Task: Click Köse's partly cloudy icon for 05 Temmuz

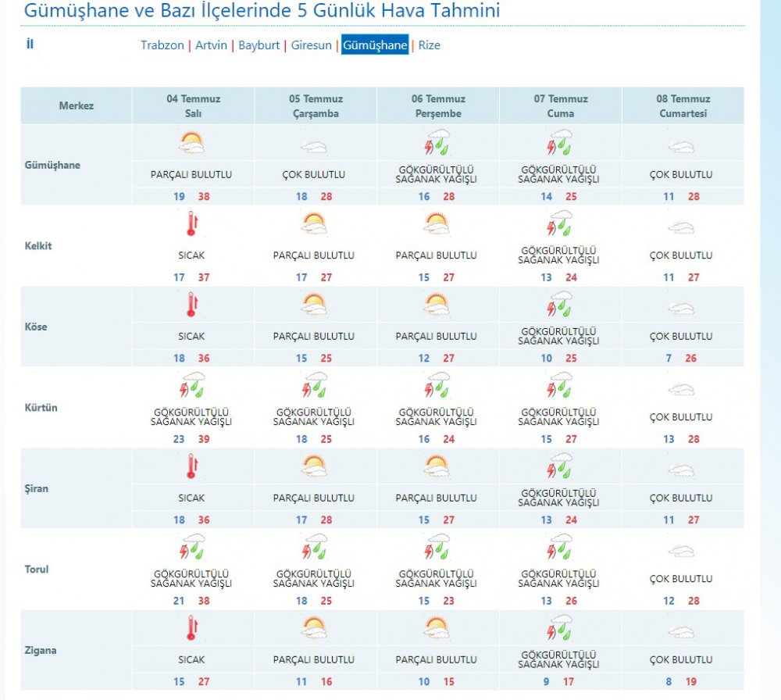Action: pos(314,305)
